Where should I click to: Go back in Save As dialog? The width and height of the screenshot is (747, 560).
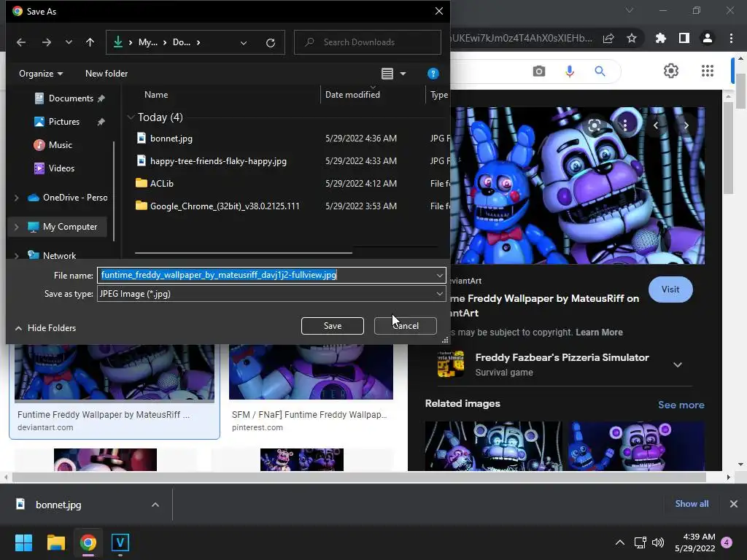click(21, 42)
